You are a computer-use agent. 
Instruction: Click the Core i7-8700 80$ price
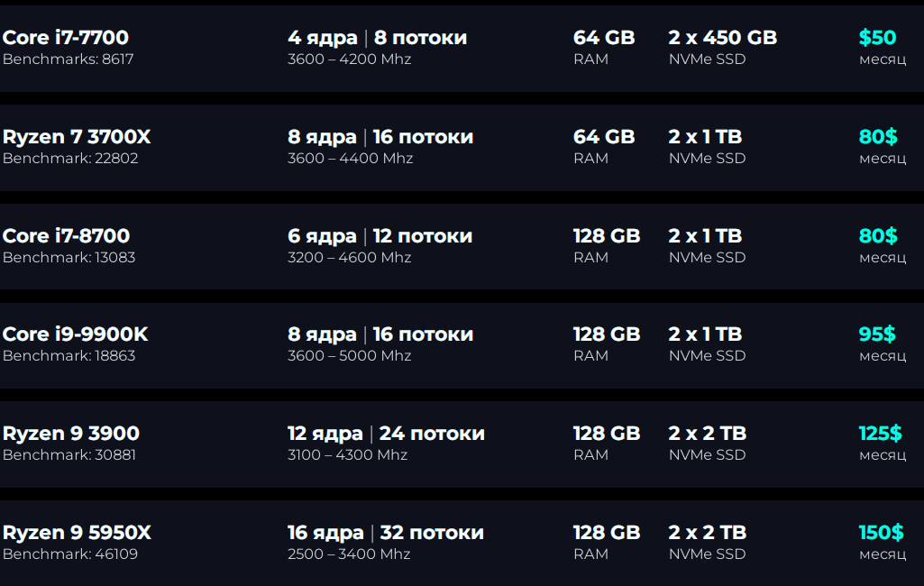878,236
